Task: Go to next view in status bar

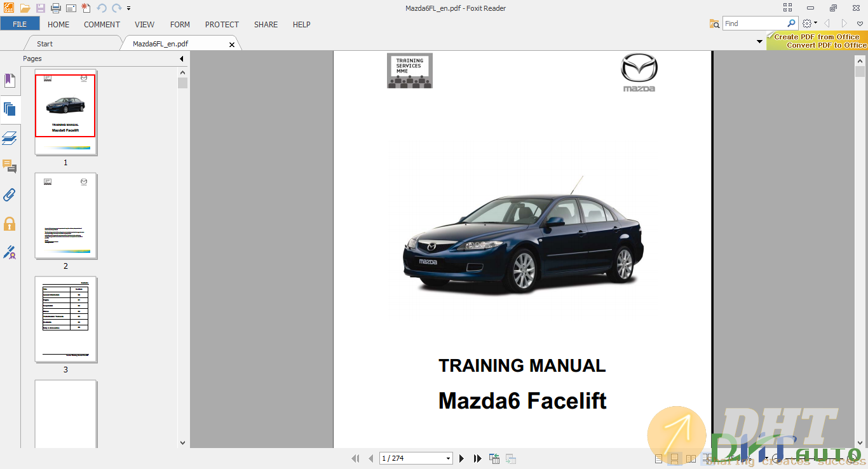Action: pos(510,458)
